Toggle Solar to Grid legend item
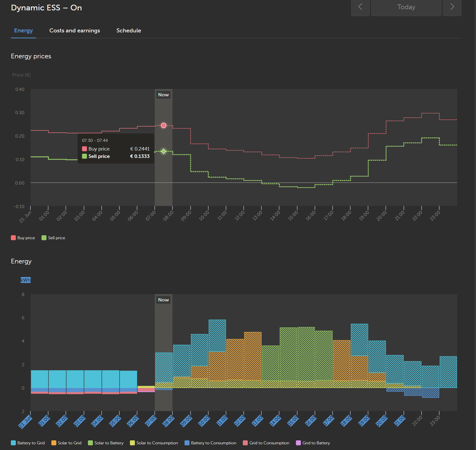This screenshot has width=476, height=450. [x=67, y=443]
